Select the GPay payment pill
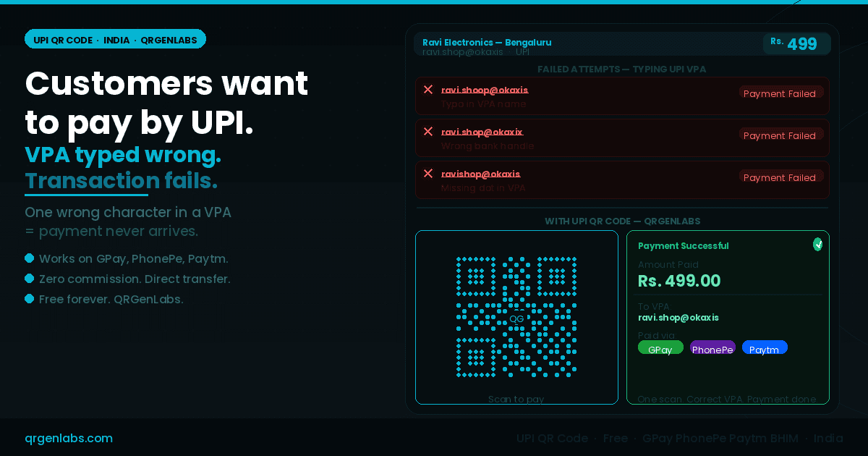 pos(660,347)
